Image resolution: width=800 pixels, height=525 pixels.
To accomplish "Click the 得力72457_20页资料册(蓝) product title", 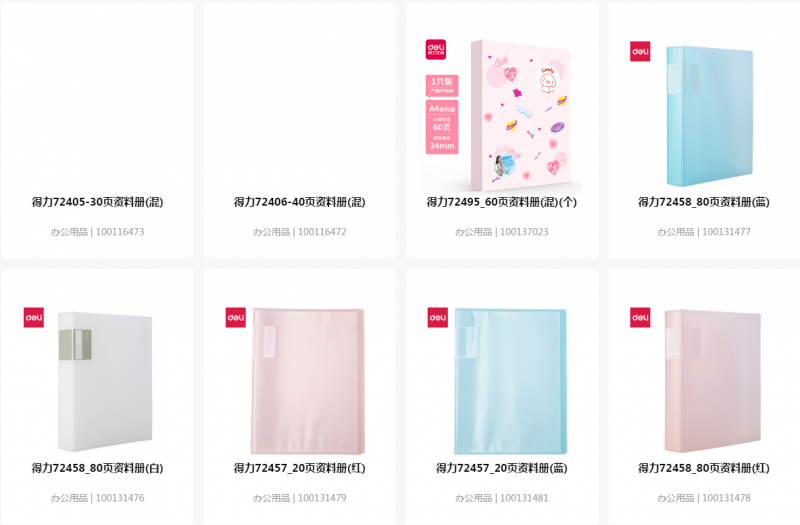I will click(502, 468).
